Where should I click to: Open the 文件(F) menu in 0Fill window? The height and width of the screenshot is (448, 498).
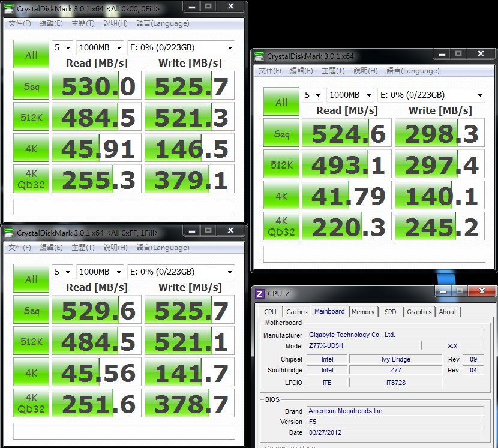(x=19, y=23)
